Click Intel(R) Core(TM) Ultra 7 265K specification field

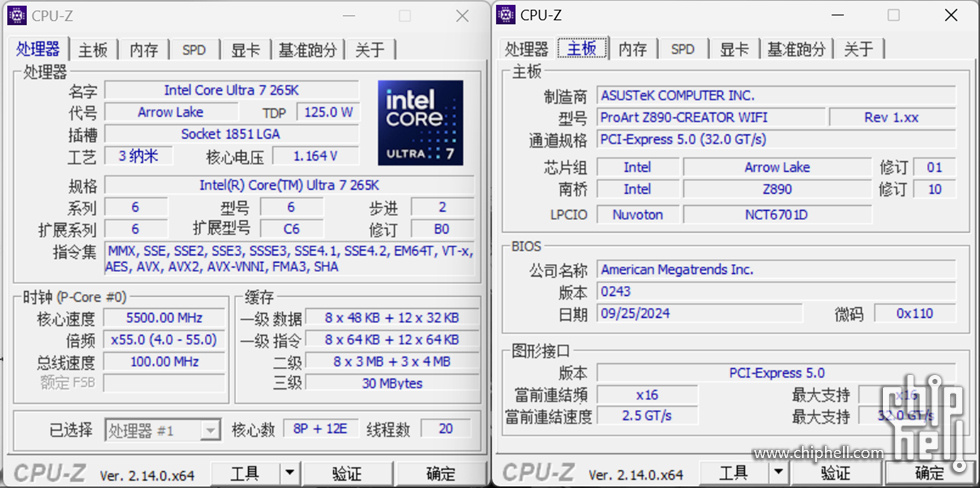(289, 186)
